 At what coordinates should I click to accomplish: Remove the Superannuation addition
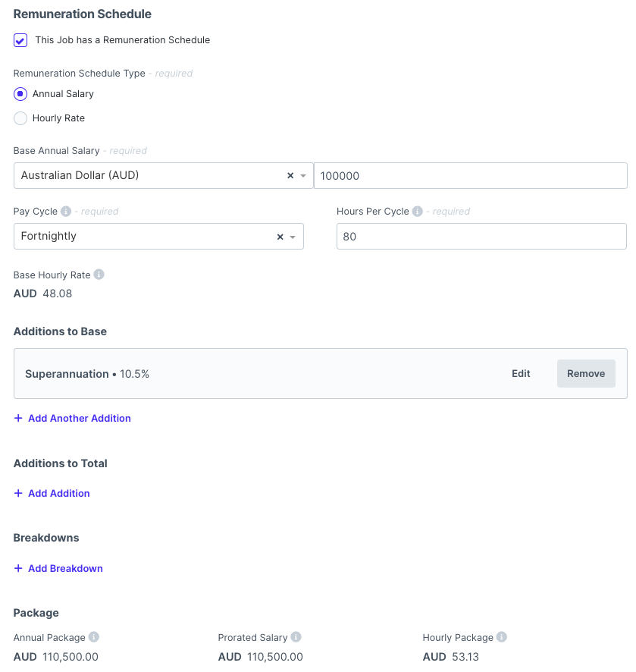(x=586, y=373)
